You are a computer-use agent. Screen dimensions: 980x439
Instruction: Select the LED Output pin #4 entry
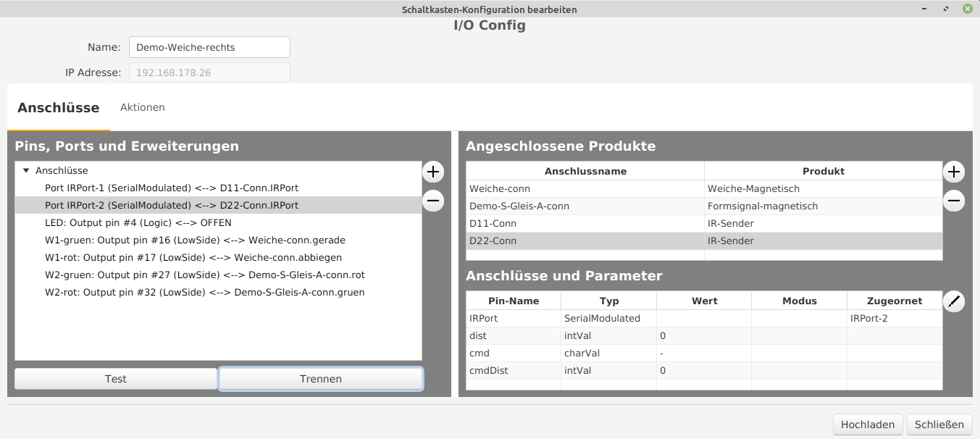click(x=138, y=222)
